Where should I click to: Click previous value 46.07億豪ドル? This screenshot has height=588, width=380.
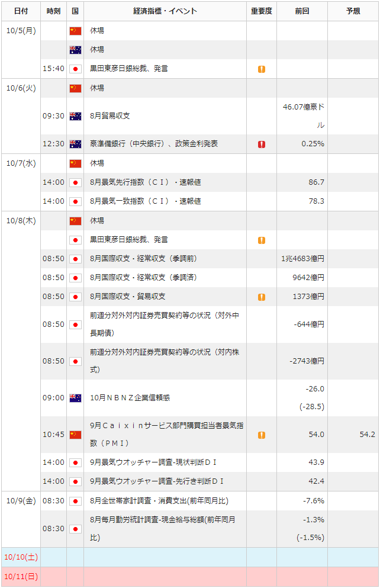[x=304, y=116]
